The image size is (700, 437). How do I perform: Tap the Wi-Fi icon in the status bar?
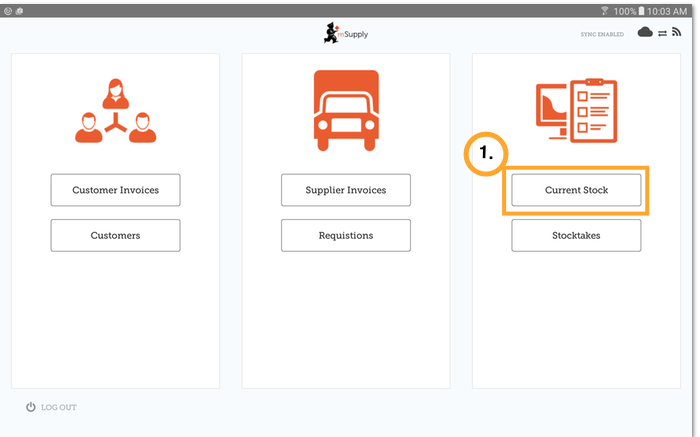point(604,9)
